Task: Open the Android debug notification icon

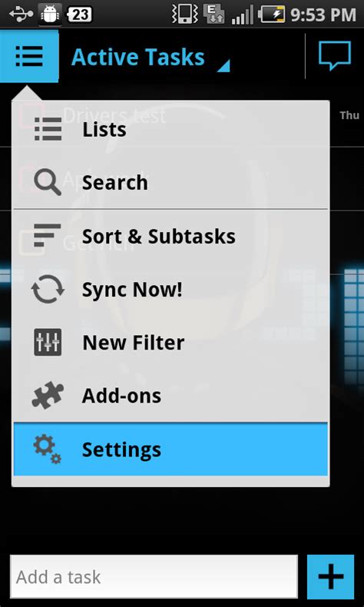Action: point(50,15)
